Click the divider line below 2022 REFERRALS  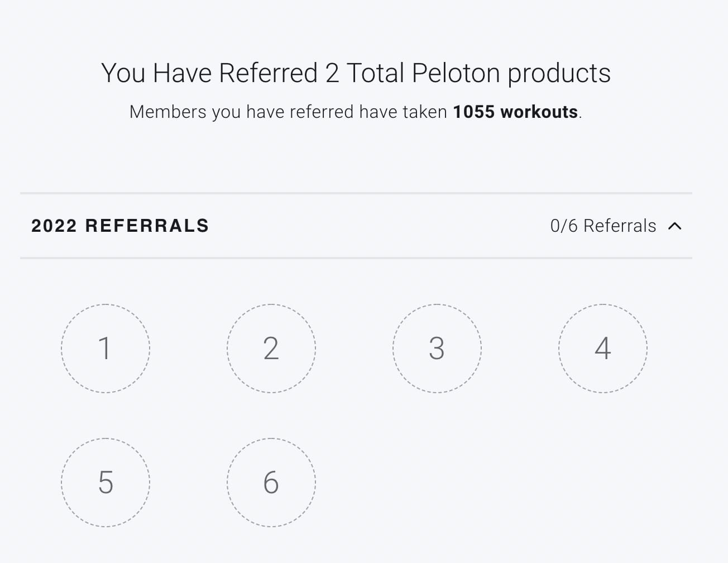click(356, 258)
